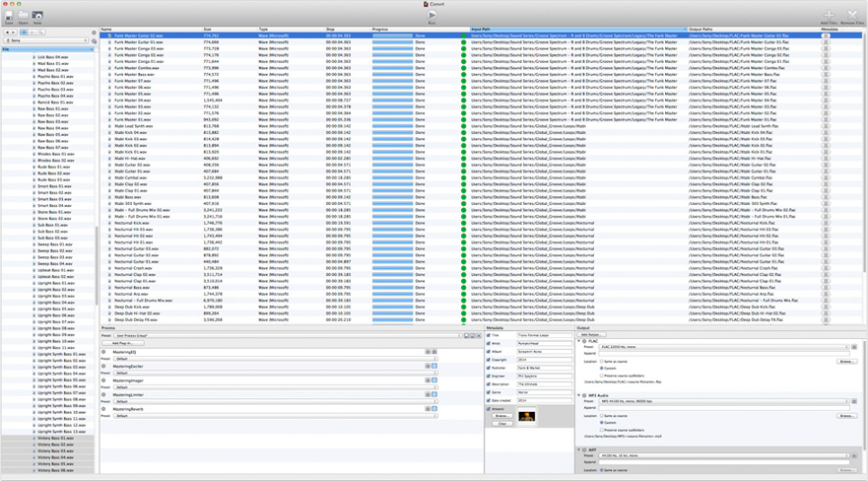Select Victory Bass 01.wav in browser
The image size is (868, 481).
(47, 438)
